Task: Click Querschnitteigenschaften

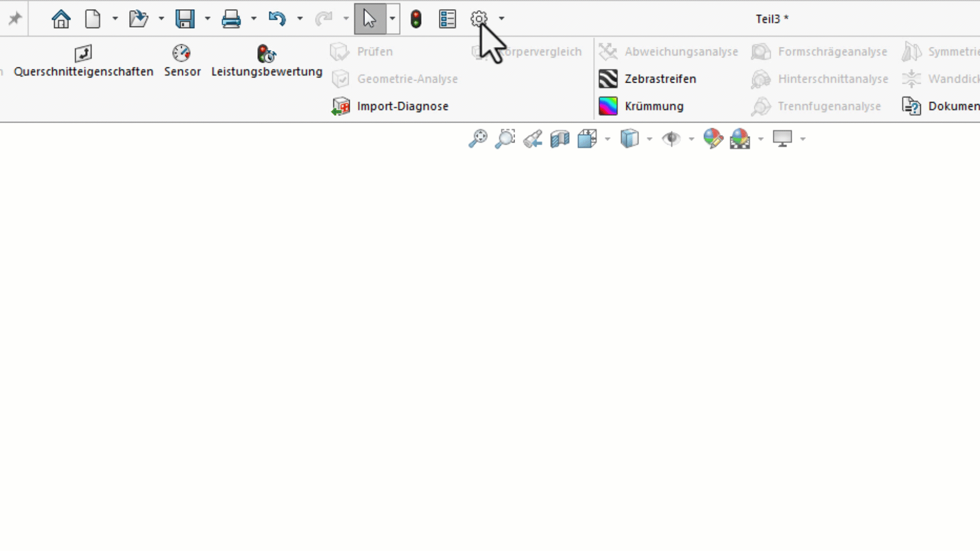Action: click(x=83, y=61)
